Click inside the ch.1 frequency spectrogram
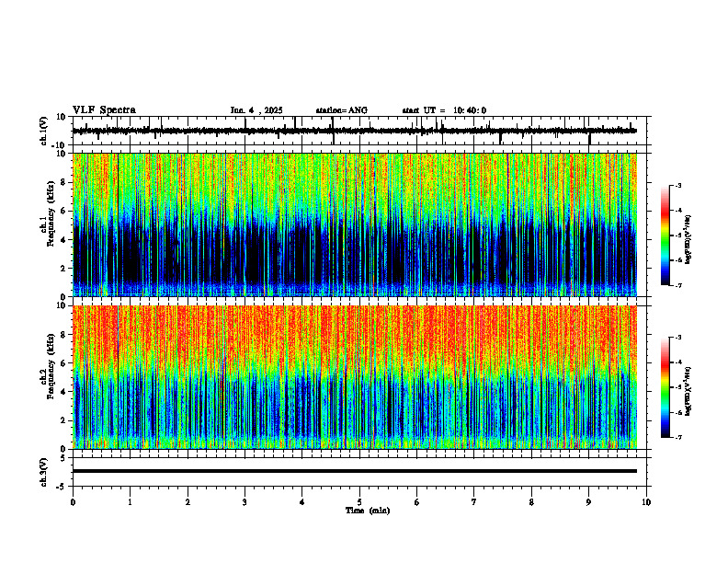 pyautogui.click(x=355, y=224)
